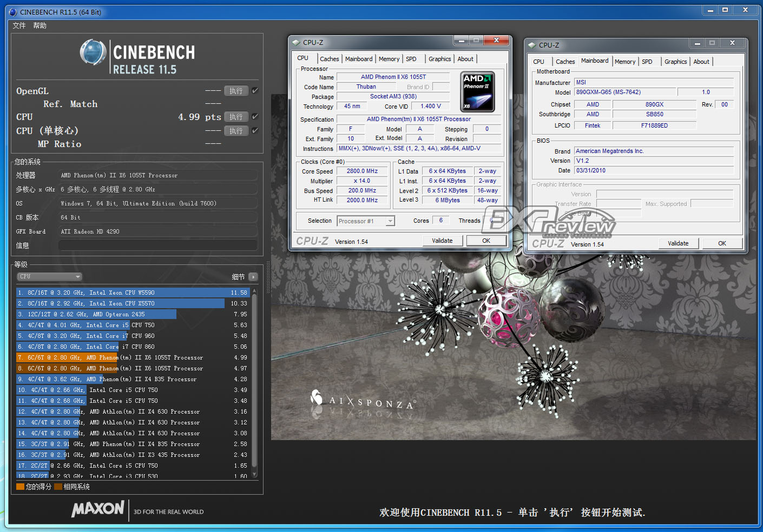Toggle the OpenGL test checkbox
Viewport: 763px width, 532px height.
(255, 91)
